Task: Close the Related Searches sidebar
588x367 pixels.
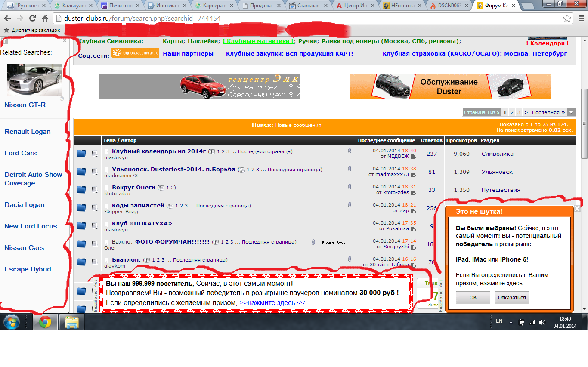Action: click(65, 40)
